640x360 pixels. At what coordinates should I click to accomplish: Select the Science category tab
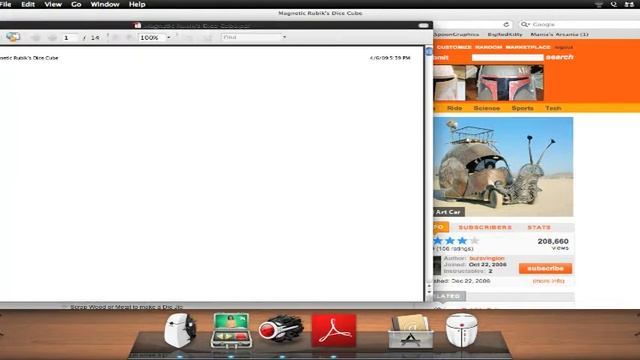pos(487,108)
